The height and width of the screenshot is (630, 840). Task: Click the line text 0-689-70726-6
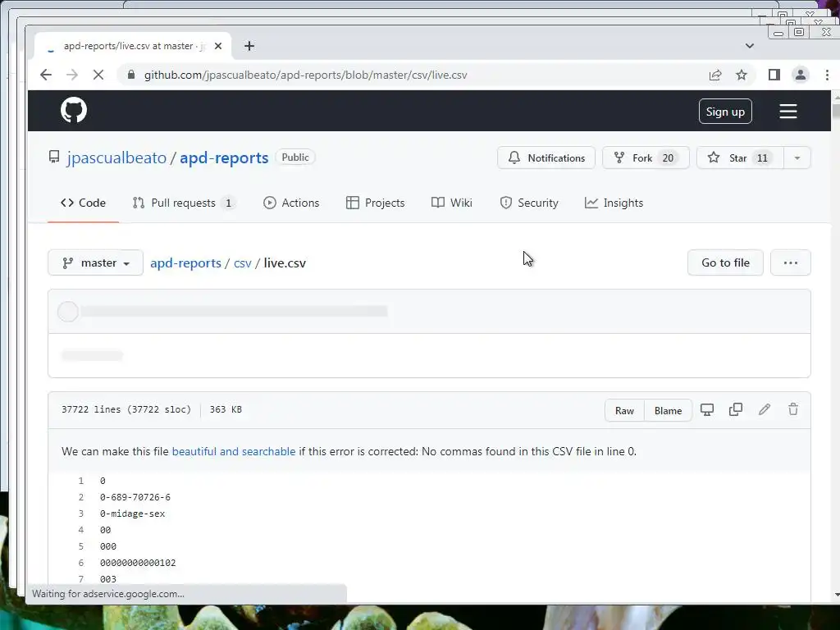[135, 498]
